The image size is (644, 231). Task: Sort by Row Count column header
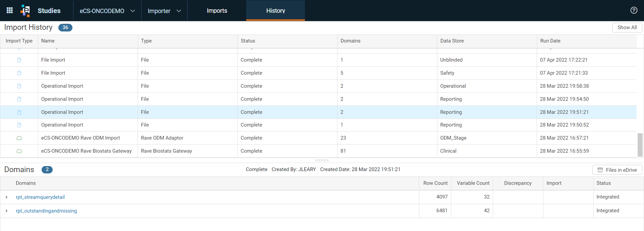coord(435,183)
